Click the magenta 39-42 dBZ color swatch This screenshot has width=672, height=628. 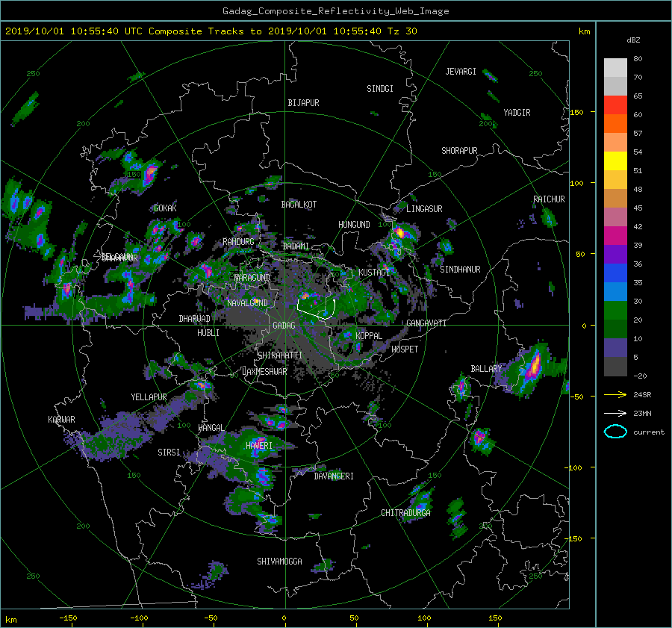tap(615, 236)
